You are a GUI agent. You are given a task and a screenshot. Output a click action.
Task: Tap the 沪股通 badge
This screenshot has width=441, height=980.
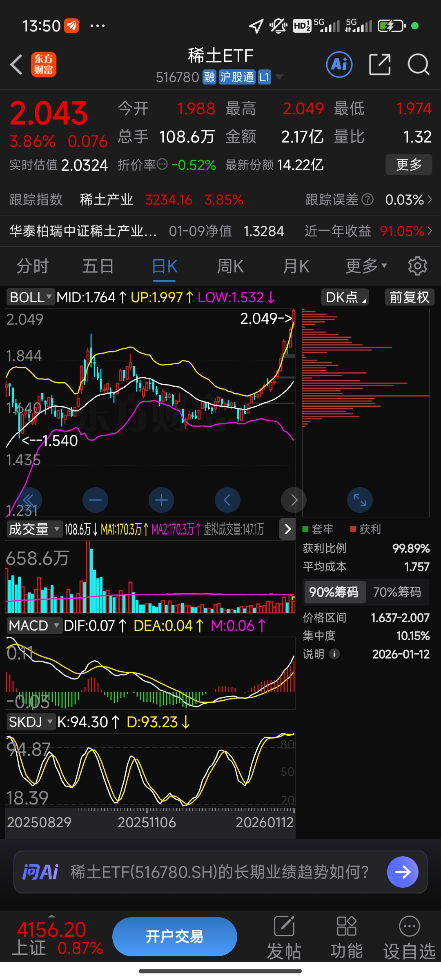[x=237, y=77]
